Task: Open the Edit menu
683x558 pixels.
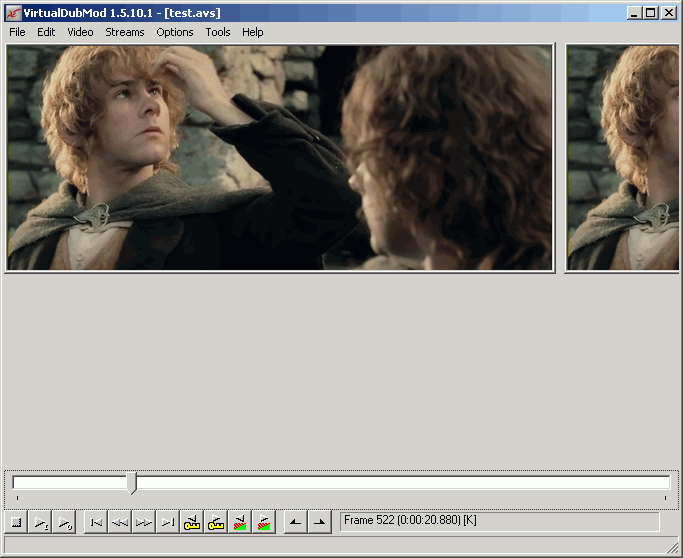Action: coord(46,32)
